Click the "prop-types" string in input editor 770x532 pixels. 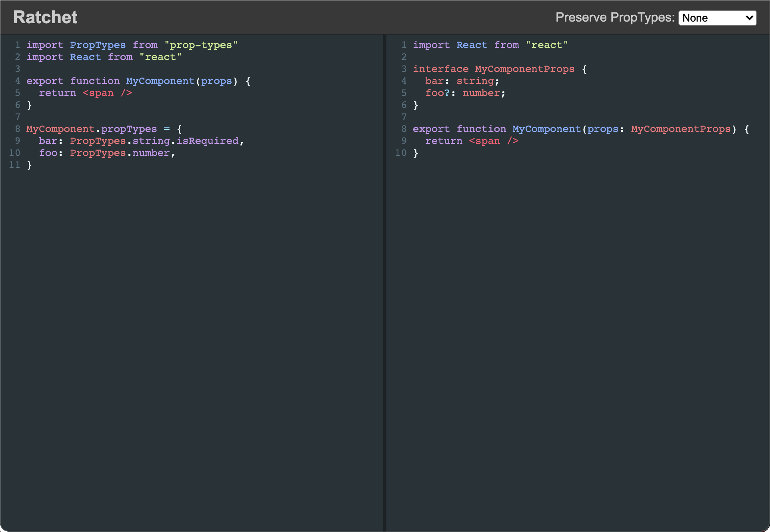click(201, 45)
